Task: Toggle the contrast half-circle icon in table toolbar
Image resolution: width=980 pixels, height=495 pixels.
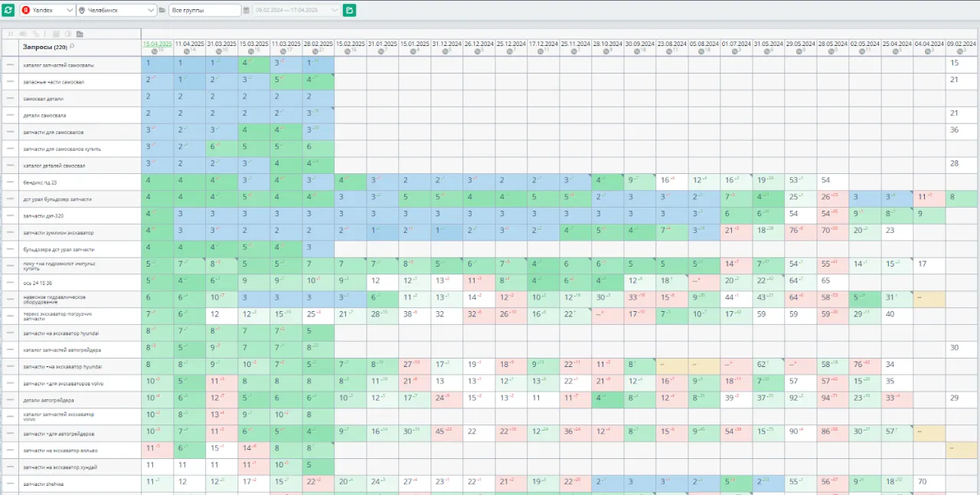Action: (x=67, y=34)
